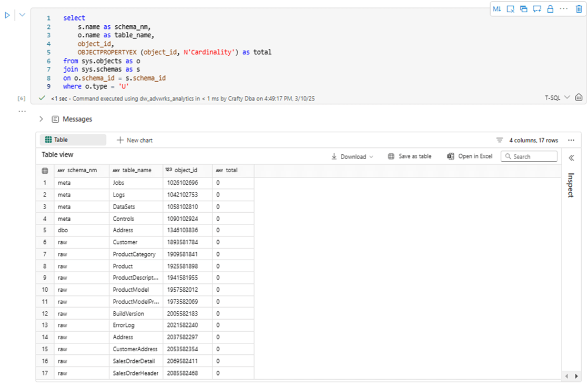Delete the cell with trash icon
588x386 pixels.
579,9
